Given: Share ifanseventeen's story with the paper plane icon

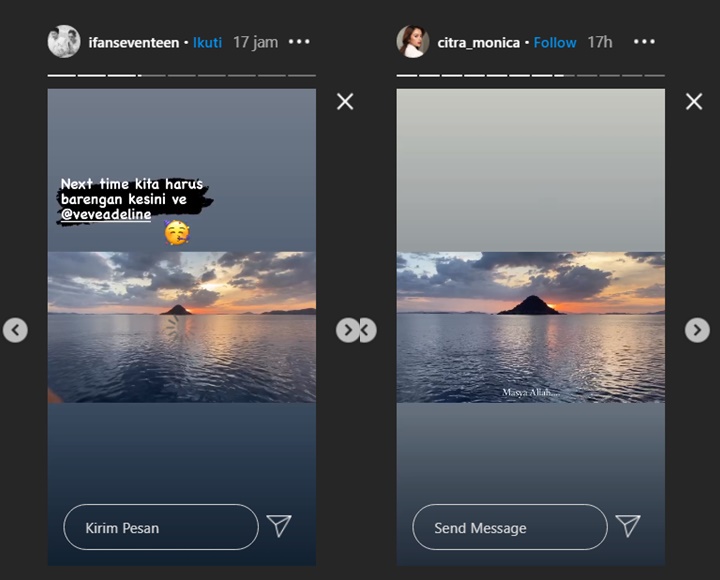Looking at the screenshot, I should point(279,526).
